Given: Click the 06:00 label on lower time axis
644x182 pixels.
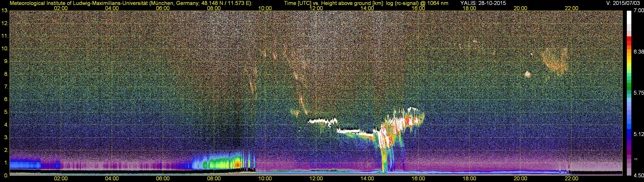Looking at the screenshot, I should [x=163, y=179].
